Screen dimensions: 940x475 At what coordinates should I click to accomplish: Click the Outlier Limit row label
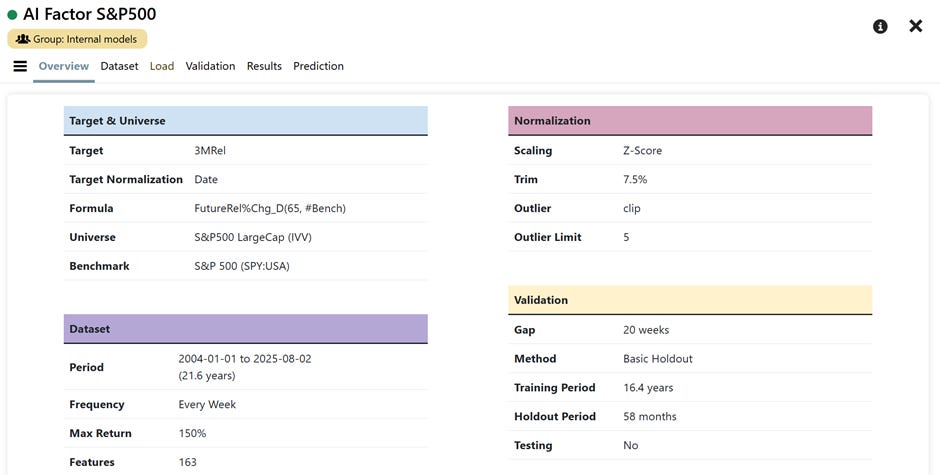click(x=547, y=237)
